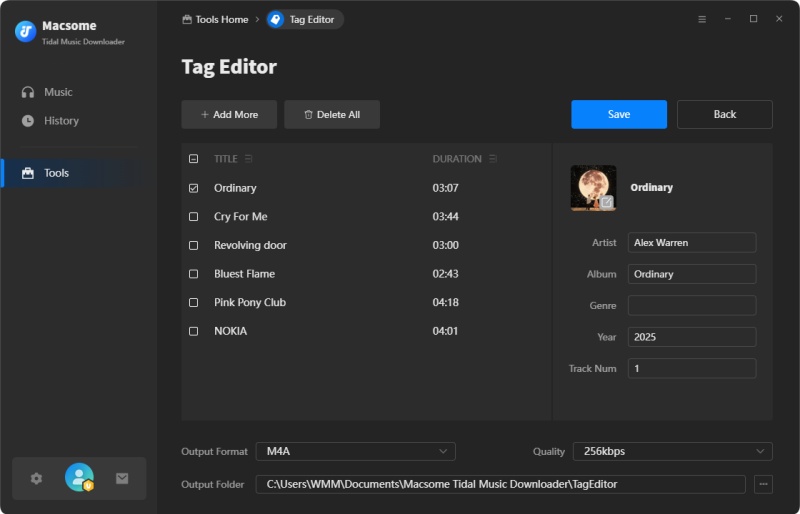
Task: Click the Macsome app logo
Action: point(25,31)
